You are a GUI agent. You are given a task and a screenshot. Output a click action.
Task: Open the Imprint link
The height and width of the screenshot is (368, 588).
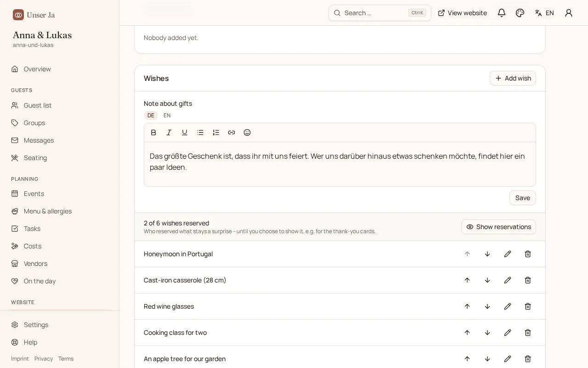tap(20, 359)
